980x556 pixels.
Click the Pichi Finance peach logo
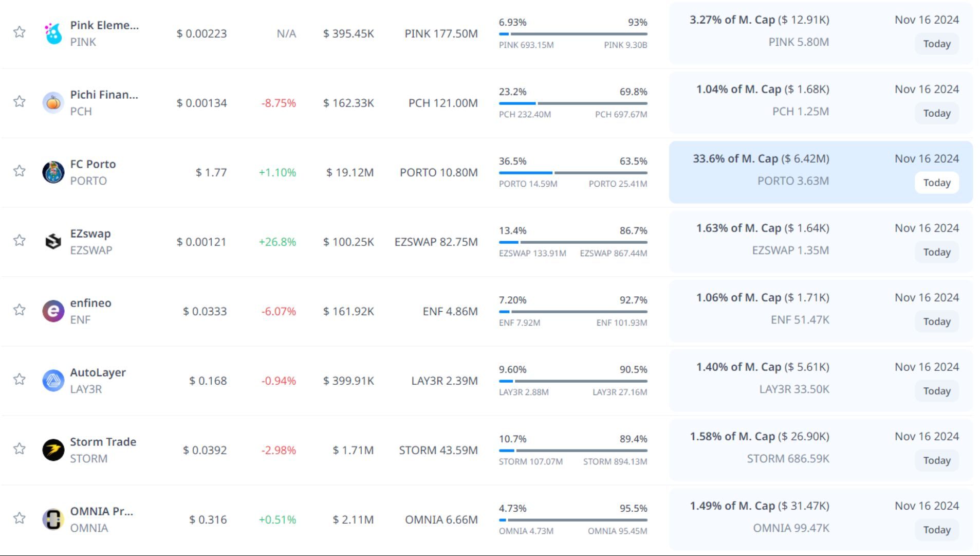pos(53,103)
